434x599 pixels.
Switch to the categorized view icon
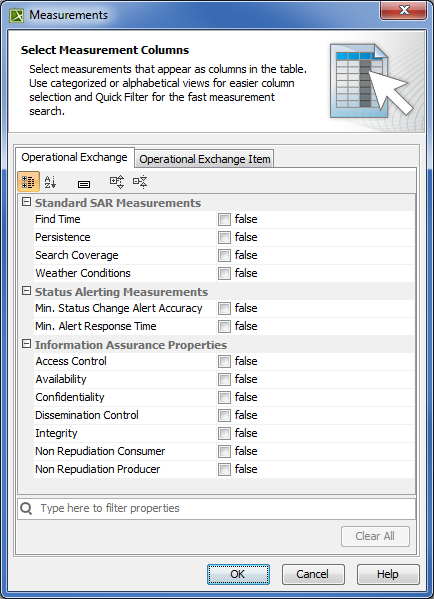click(28, 182)
